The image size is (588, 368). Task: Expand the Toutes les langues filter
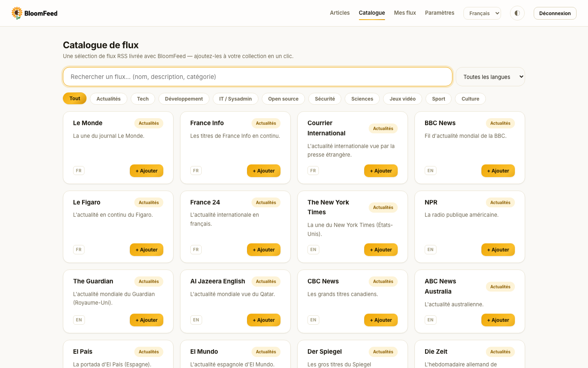coord(490,77)
